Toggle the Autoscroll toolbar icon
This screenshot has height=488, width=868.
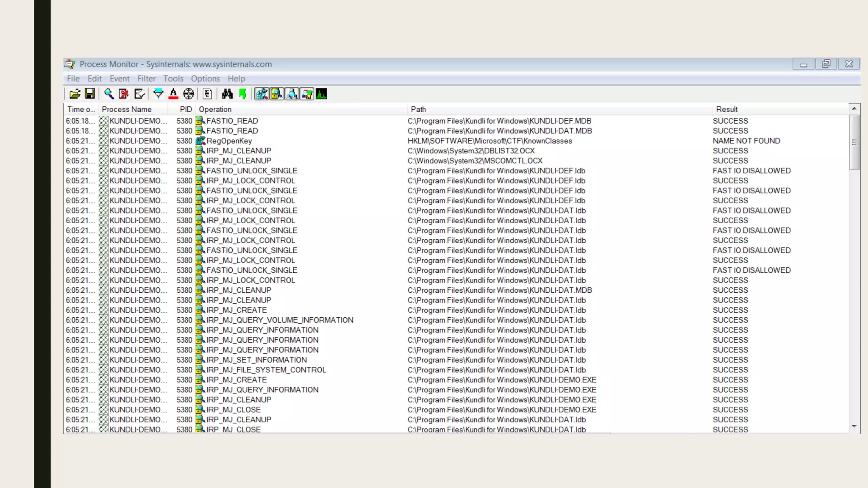pyautogui.click(x=124, y=94)
